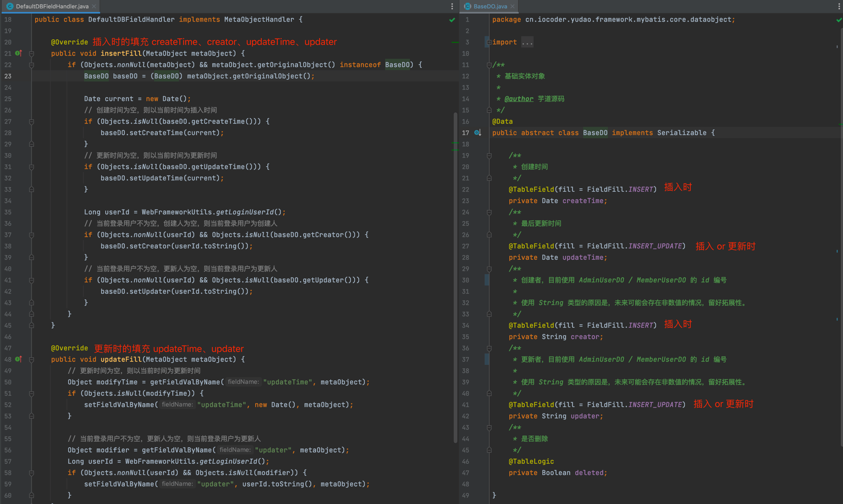Collapse the createTime Javadoc comment fold
This screenshot has height=504, width=843.
(x=489, y=156)
